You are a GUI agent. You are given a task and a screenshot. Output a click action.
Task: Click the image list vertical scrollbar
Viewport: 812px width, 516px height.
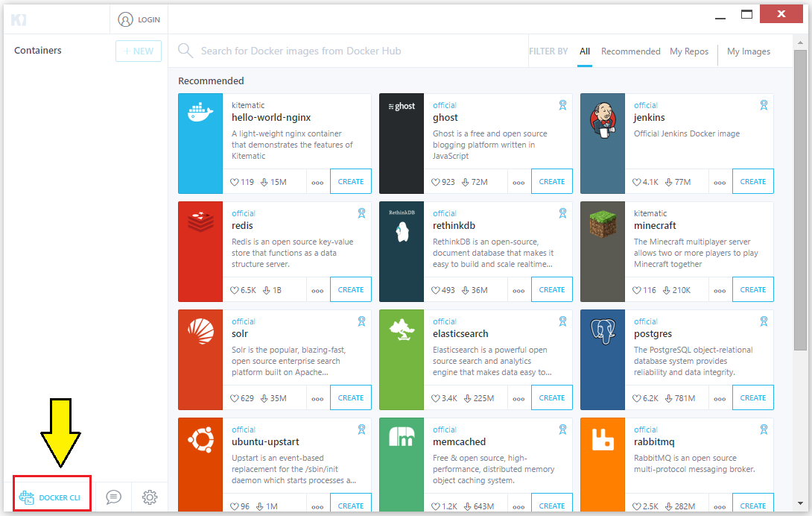pyautogui.click(x=800, y=200)
